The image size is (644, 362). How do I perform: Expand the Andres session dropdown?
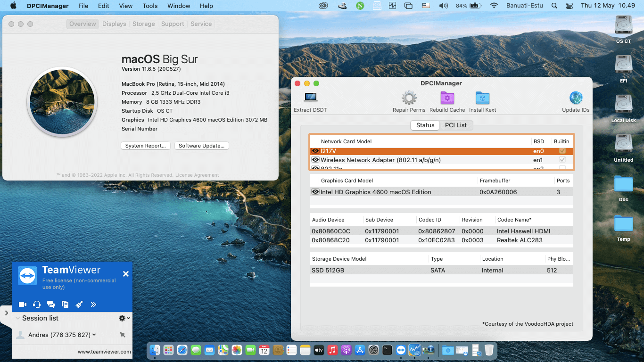pos(93,335)
